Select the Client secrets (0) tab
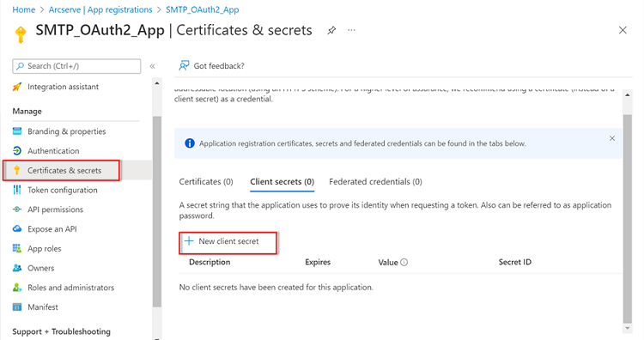This screenshot has height=340, width=644. tap(283, 181)
